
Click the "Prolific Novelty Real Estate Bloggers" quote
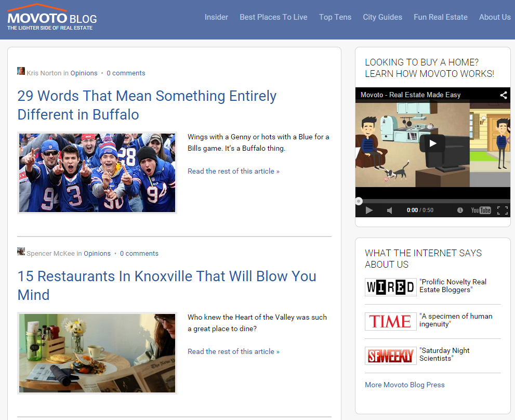(x=453, y=285)
